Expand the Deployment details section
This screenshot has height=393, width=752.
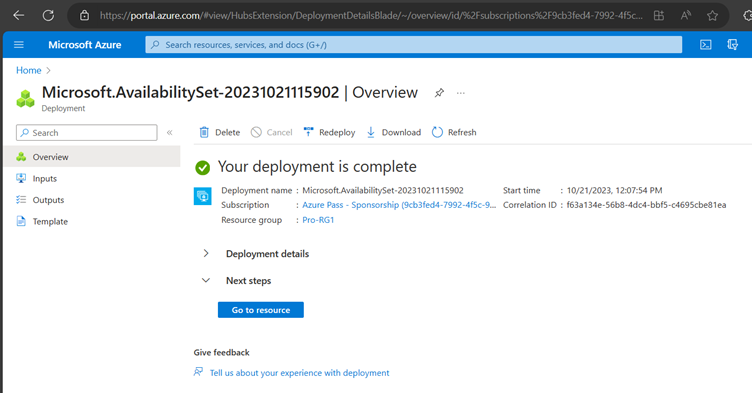tap(206, 253)
